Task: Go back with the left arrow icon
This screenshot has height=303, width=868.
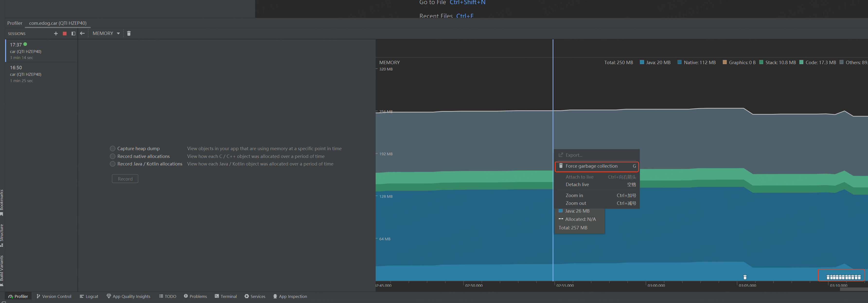Action: pyautogui.click(x=82, y=33)
